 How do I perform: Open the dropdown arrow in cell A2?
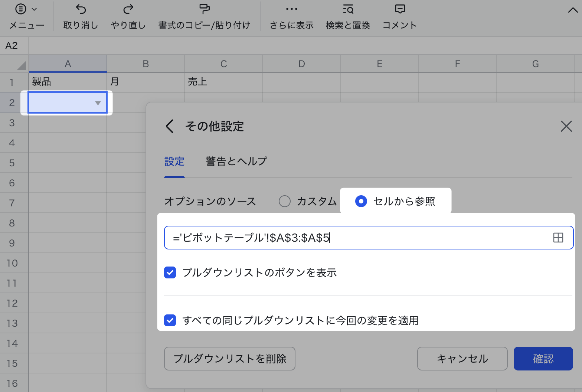[98, 103]
